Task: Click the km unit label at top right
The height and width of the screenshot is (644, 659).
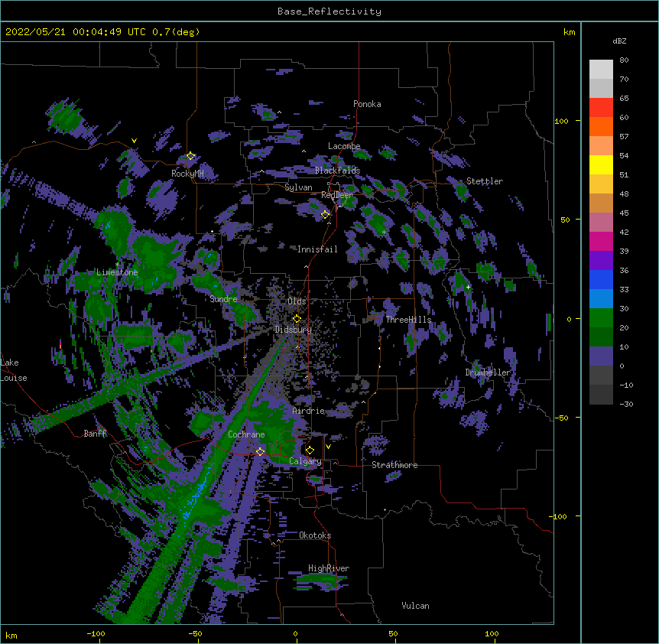Action: (x=570, y=32)
